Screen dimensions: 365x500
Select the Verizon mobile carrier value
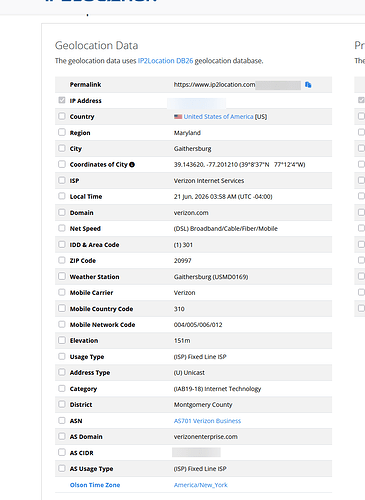(184, 293)
